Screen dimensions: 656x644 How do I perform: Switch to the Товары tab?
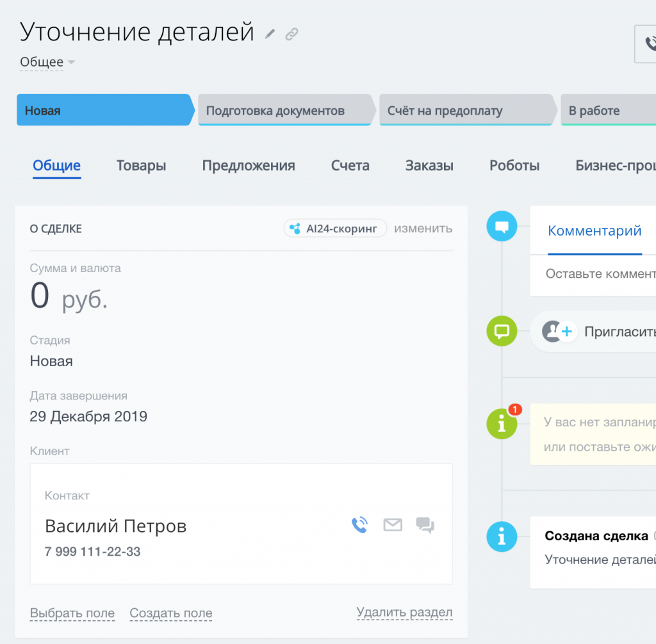[141, 165]
